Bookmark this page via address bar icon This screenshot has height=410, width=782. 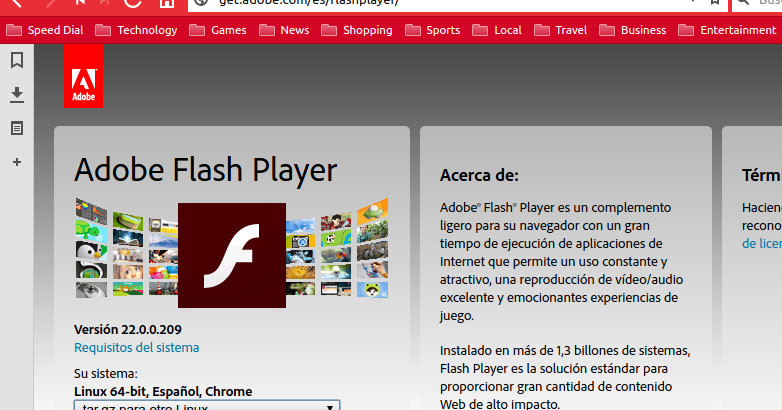[x=715, y=2]
